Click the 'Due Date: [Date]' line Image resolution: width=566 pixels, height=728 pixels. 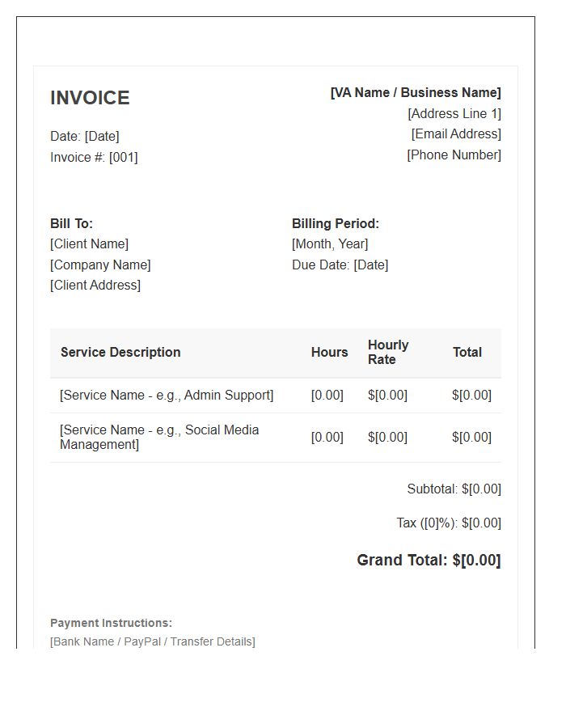pos(340,265)
